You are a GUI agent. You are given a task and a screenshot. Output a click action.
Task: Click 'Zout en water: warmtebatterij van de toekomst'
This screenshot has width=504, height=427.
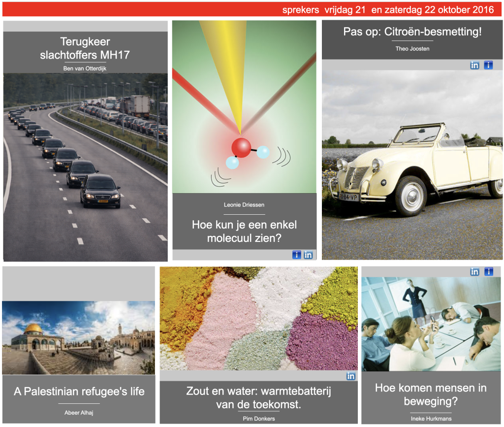click(258, 398)
